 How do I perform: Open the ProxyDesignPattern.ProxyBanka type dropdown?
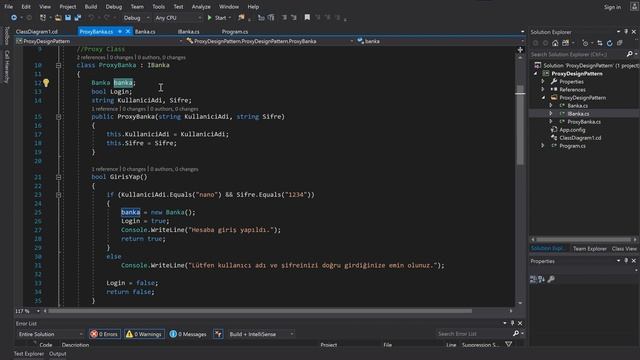(269, 41)
